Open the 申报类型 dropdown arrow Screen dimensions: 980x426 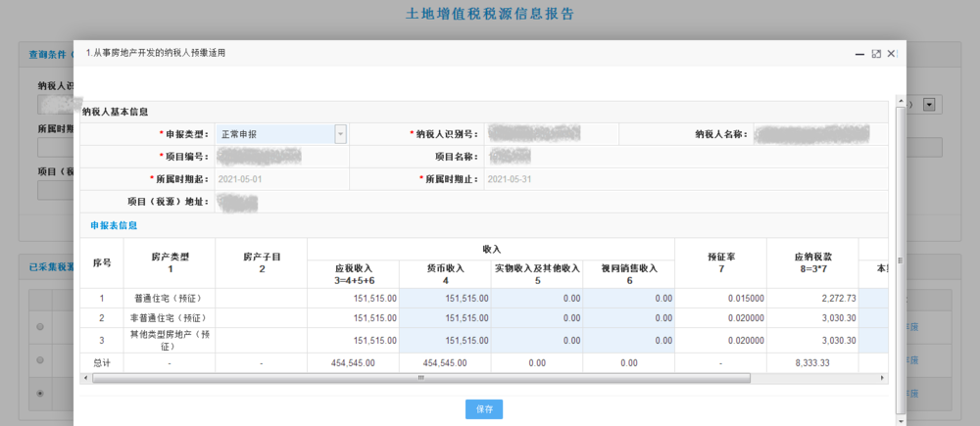tap(341, 134)
